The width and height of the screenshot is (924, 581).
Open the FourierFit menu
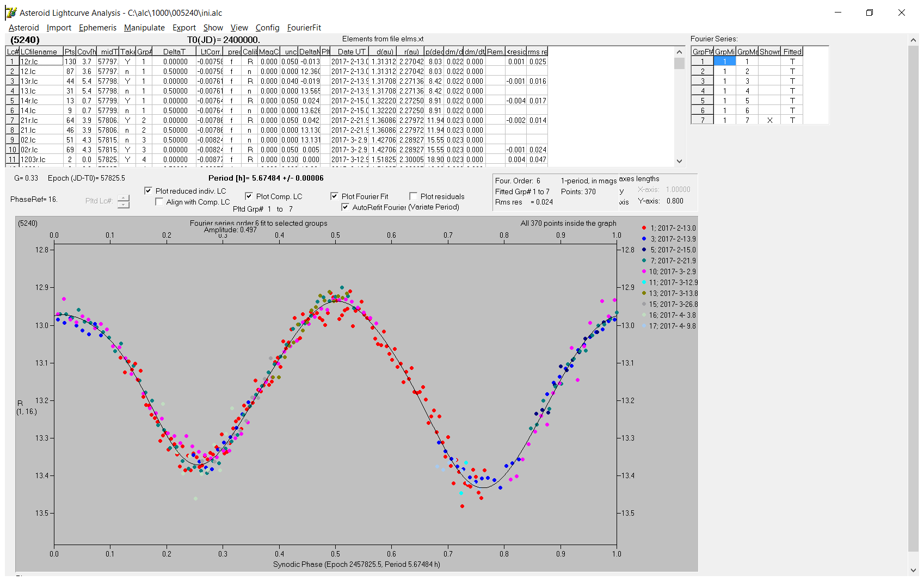tap(304, 28)
